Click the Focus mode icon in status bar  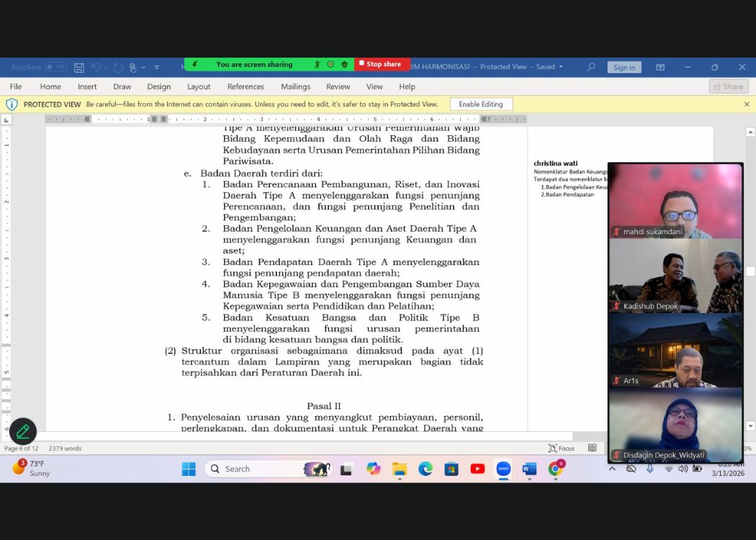coord(553,448)
